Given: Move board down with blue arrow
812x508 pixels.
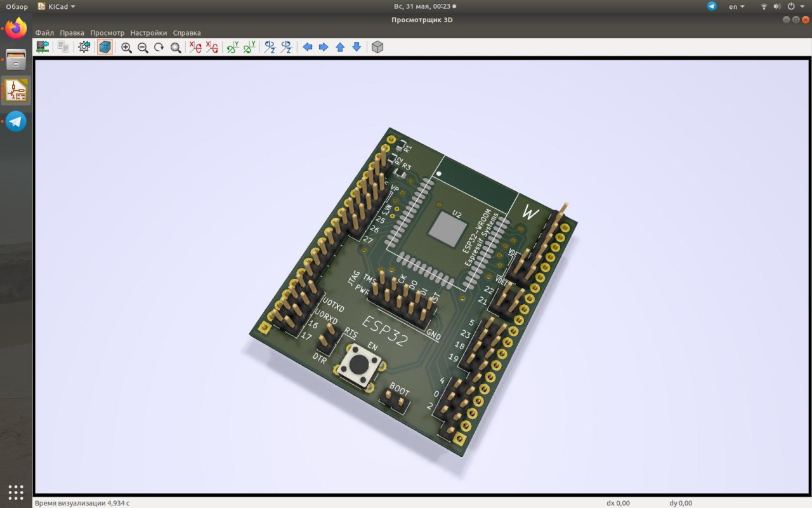Looking at the screenshot, I should tap(357, 47).
